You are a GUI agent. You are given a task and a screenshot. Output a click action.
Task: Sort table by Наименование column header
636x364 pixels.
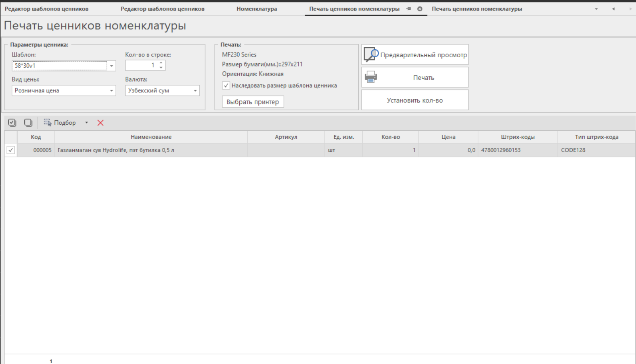pyautogui.click(x=151, y=137)
